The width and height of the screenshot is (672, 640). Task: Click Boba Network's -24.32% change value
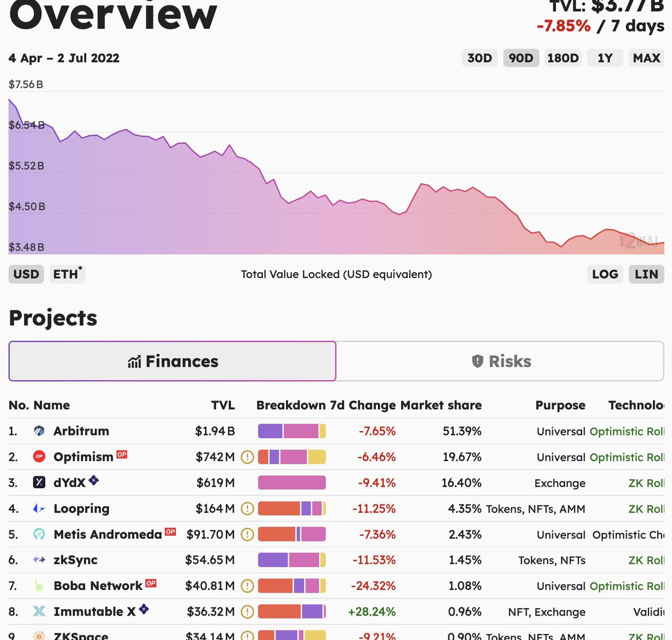[x=373, y=586]
